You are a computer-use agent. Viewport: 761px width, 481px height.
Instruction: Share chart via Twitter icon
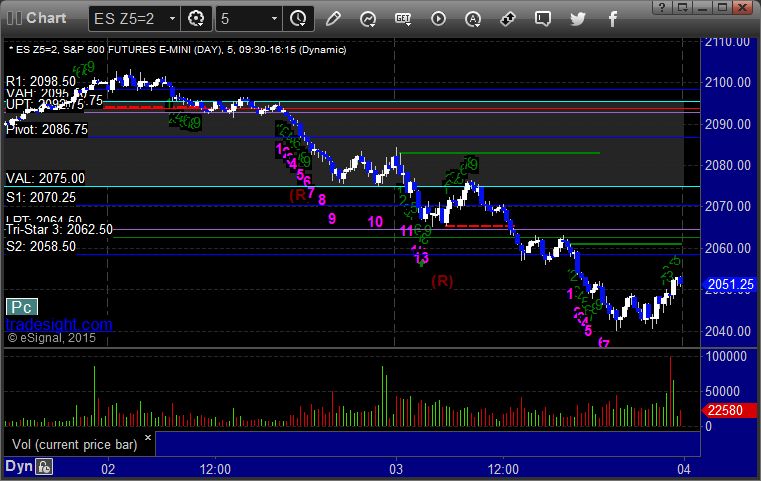(578, 19)
